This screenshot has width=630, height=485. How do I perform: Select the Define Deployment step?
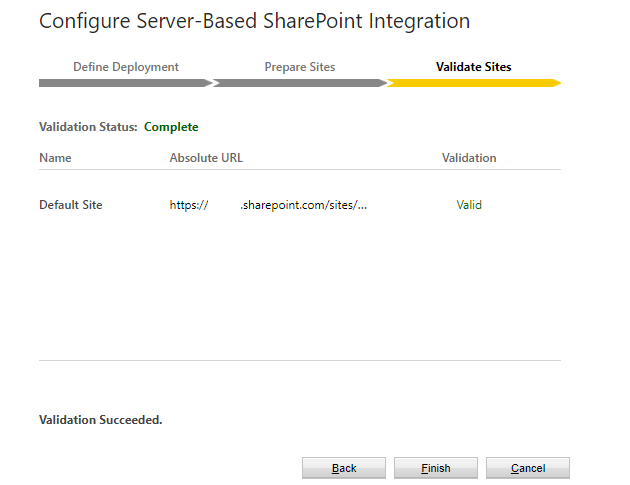click(x=126, y=67)
